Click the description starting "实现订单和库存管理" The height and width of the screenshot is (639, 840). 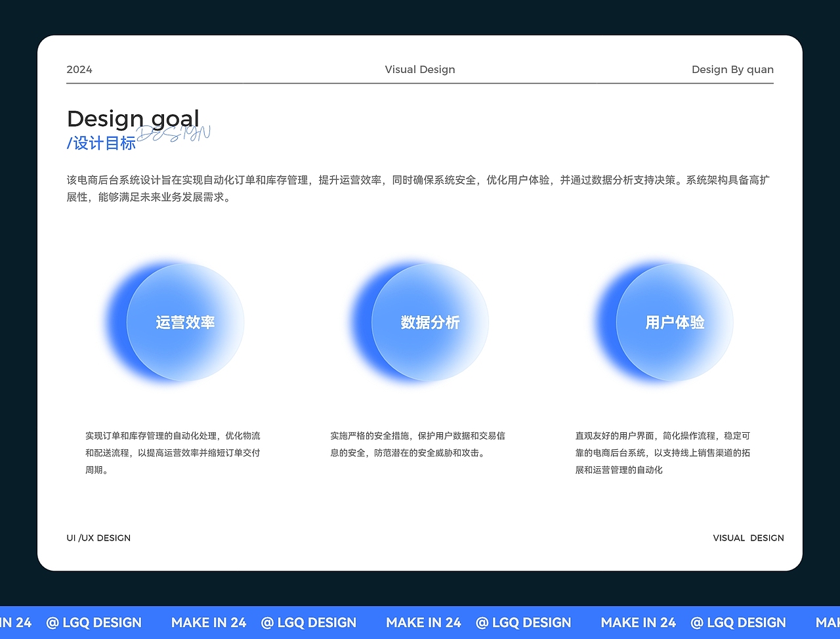173,452
